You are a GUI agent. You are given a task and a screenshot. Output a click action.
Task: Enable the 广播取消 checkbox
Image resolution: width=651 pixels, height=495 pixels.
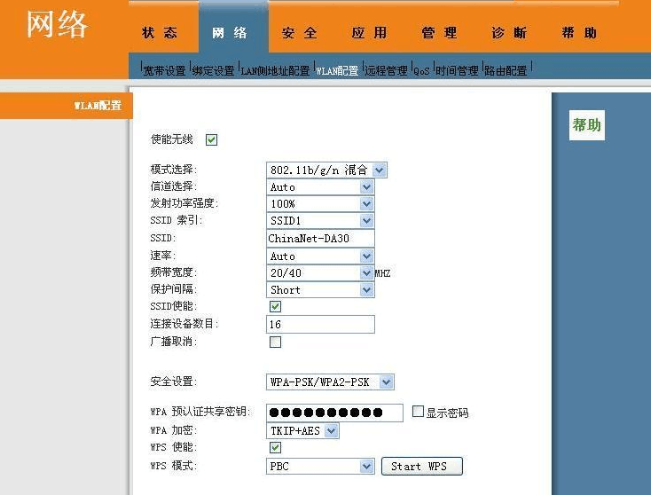[x=275, y=342]
